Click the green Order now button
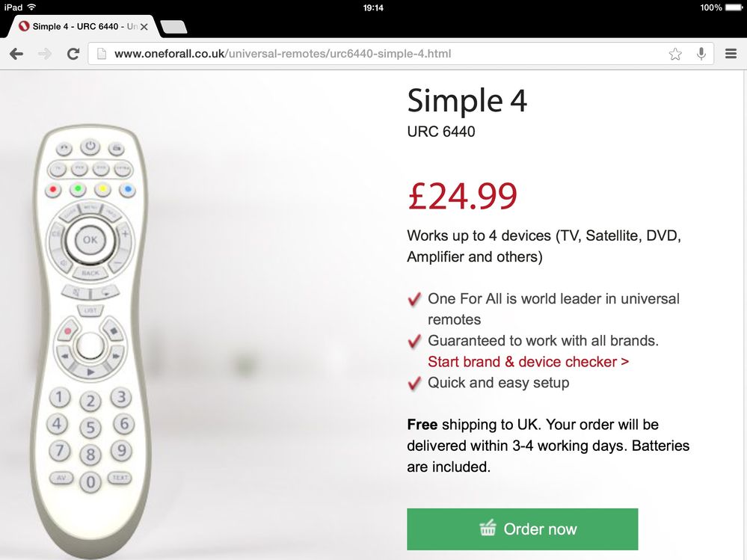Viewport: 747px width, 560px height. coord(522,529)
